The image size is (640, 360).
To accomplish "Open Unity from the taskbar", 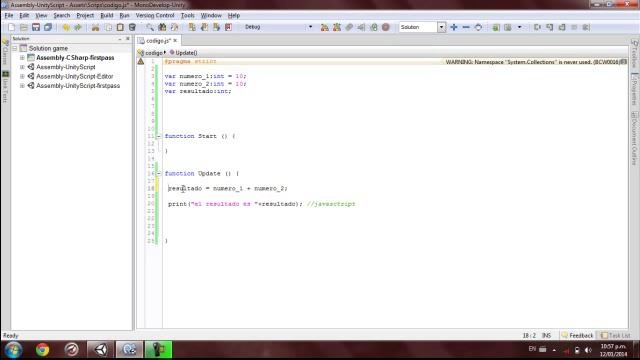I will pyautogui.click(x=101, y=350).
